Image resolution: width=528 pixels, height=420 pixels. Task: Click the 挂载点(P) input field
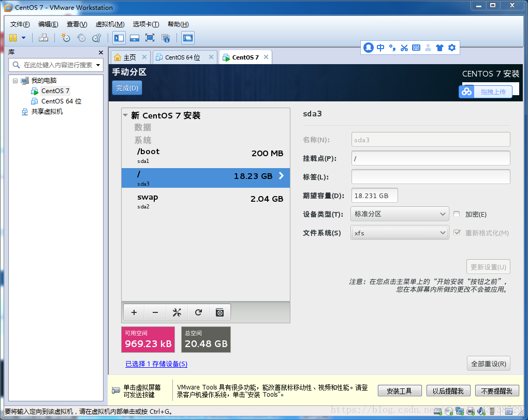coord(431,158)
